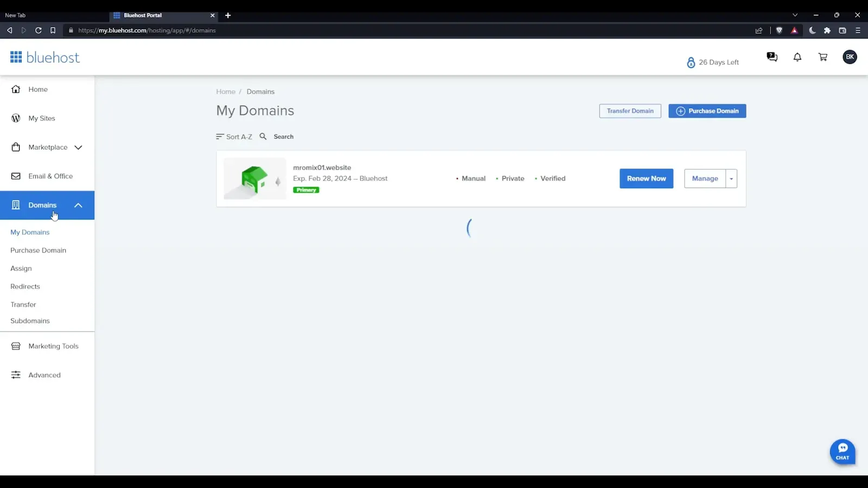This screenshot has width=868, height=488.
Task: Click the browser back arrow
Action: pyautogui.click(x=9, y=30)
